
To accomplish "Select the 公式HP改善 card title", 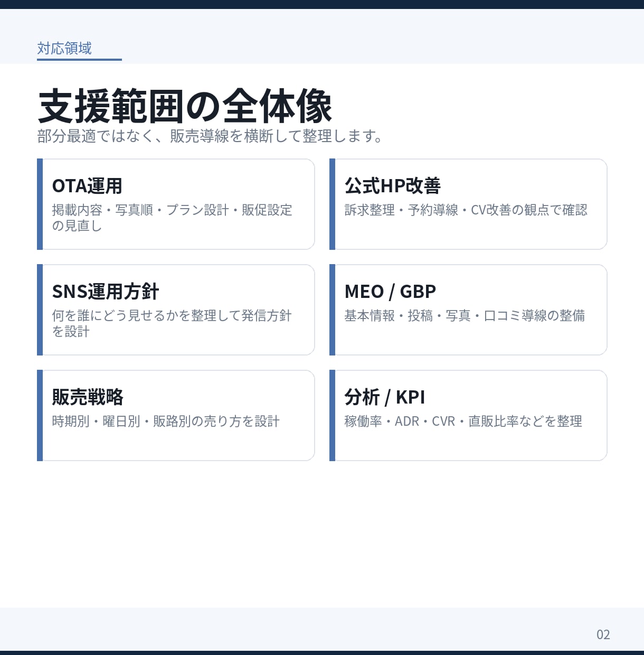I will coord(392,186).
